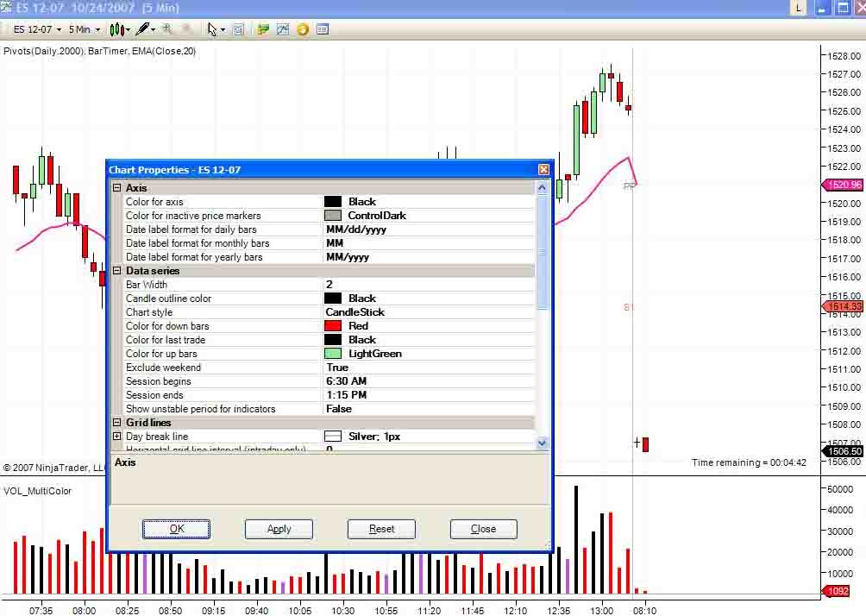Viewport: 866px width, 616px height.
Task: Open the cursor type dropdown arrow
Action: tap(223, 30)
